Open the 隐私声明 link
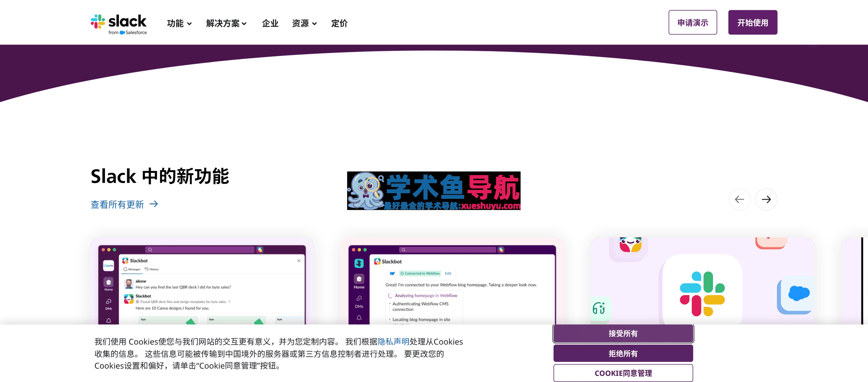The height and width of the screenshot is (382, 868). tap(393, 342)
